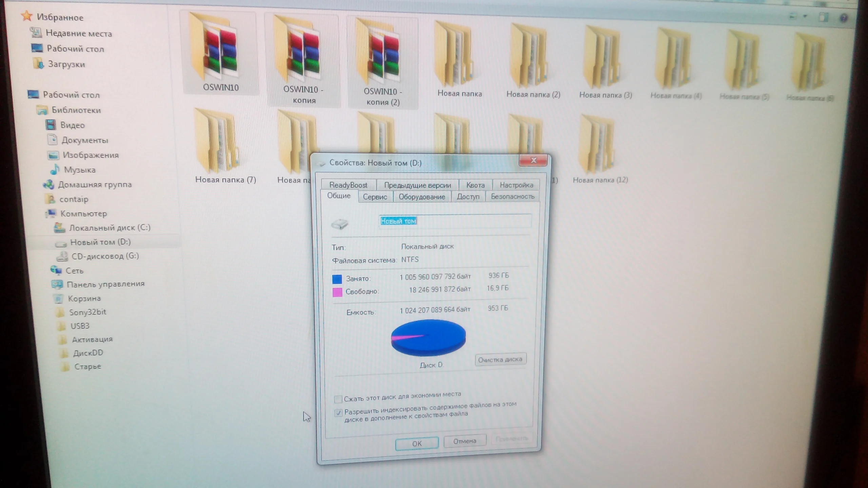Open Корзина from navigation pane
This screenshot has width=868, height=488.
tap(84, 299)
